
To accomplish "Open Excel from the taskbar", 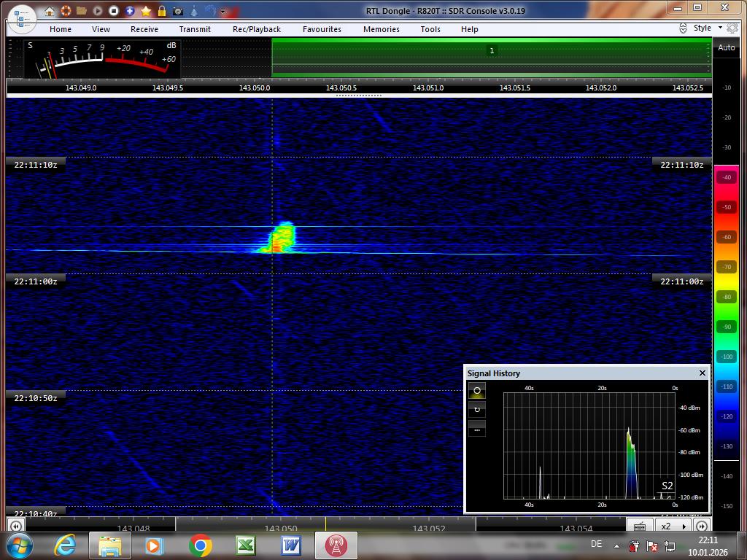I will coord(246,545).
